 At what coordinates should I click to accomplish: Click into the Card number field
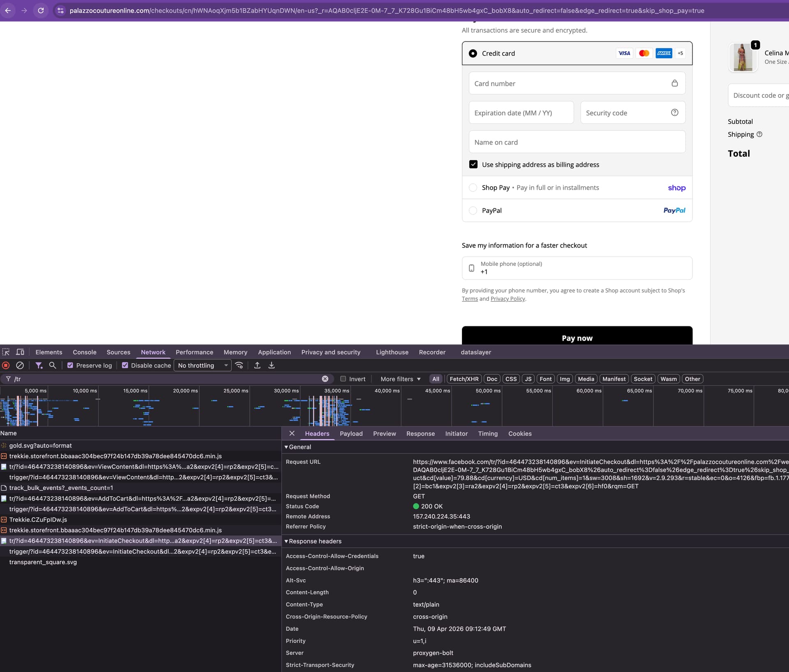tap(571, 83)
